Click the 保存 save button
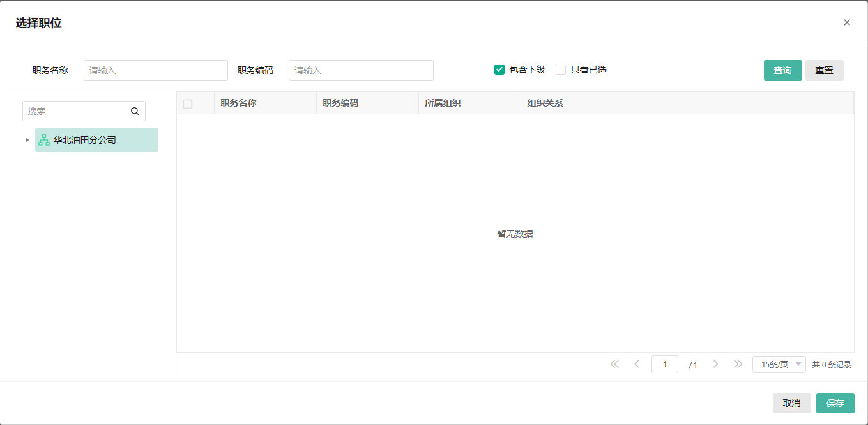This screenshot has height=425, width=868. (x=835, y=403)
